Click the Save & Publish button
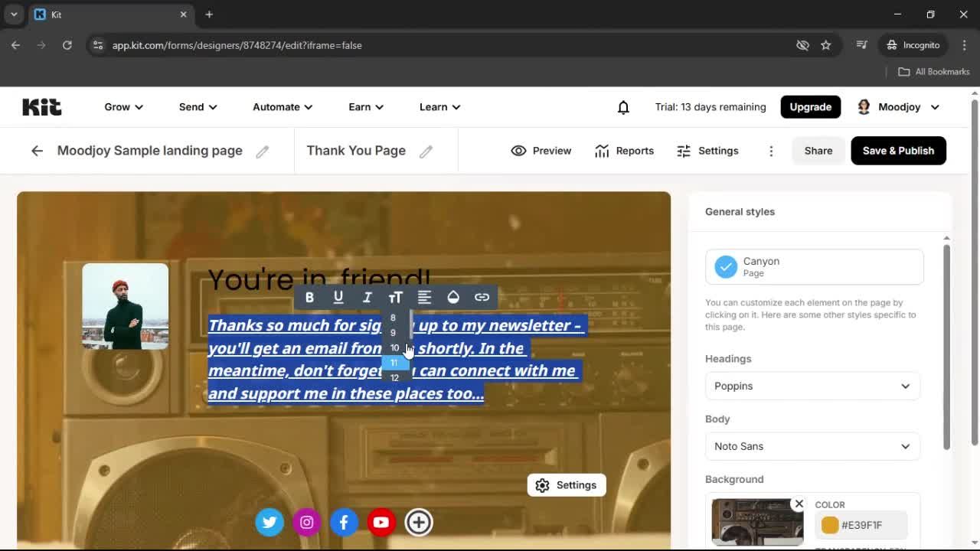980x551 pixels. (x=898, y=151)
